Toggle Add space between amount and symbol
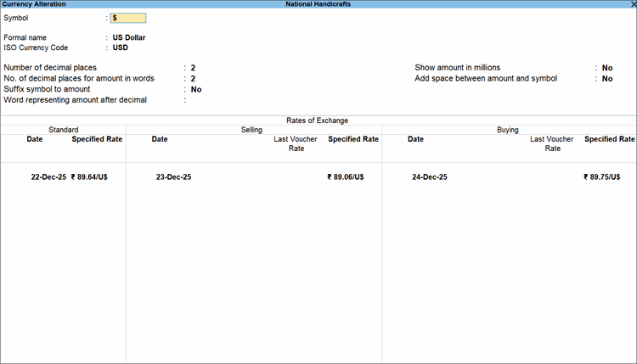The width and height of the screenshot is (637, 364). [x=606, y=79]
